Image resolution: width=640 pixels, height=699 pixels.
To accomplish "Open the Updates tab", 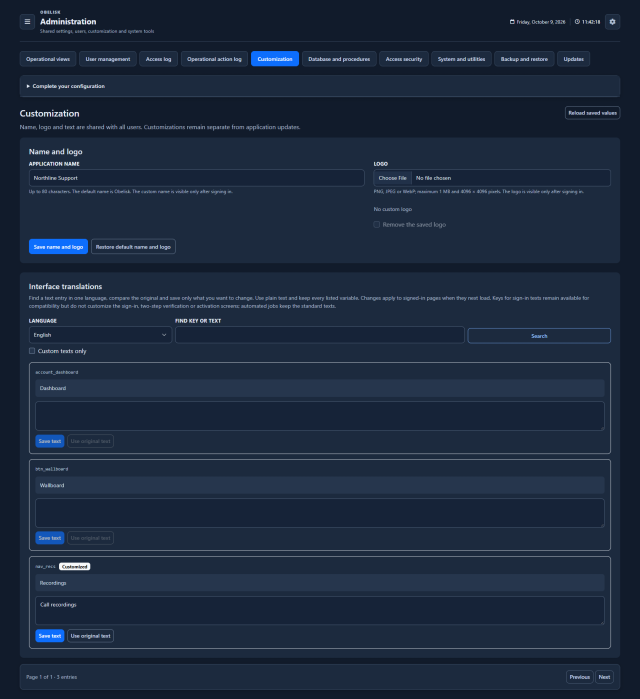I will (x=574, y=59).
